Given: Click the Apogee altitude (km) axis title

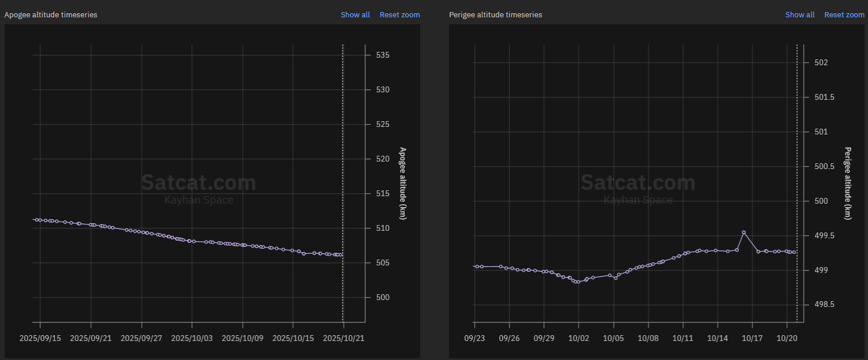Looking at the screenshot, I should tap(403, 183).
